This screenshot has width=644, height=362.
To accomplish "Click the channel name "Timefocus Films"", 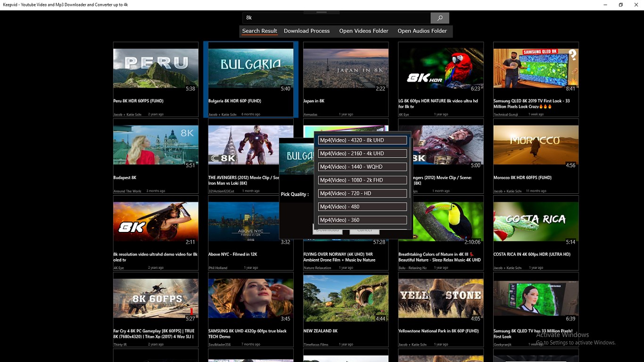I will (x=316, y=345).
